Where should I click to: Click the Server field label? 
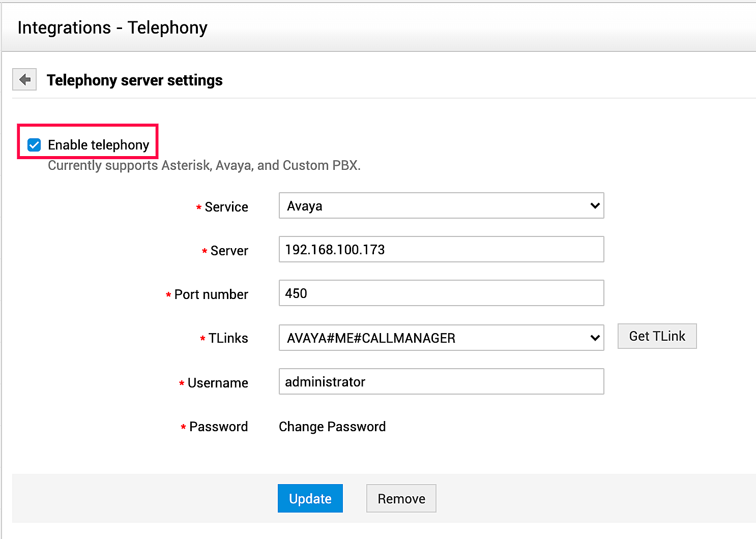(229, 251)
